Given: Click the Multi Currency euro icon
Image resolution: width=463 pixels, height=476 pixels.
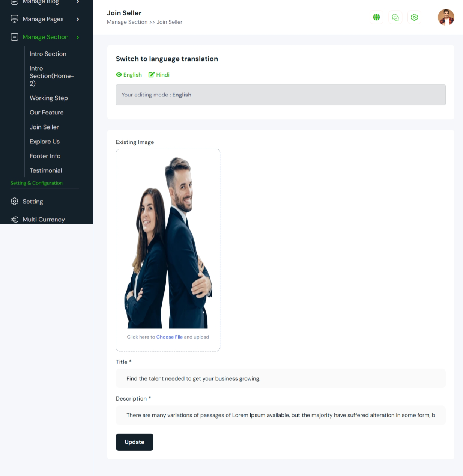Looking at the screenshot, I should coord(14,219).
